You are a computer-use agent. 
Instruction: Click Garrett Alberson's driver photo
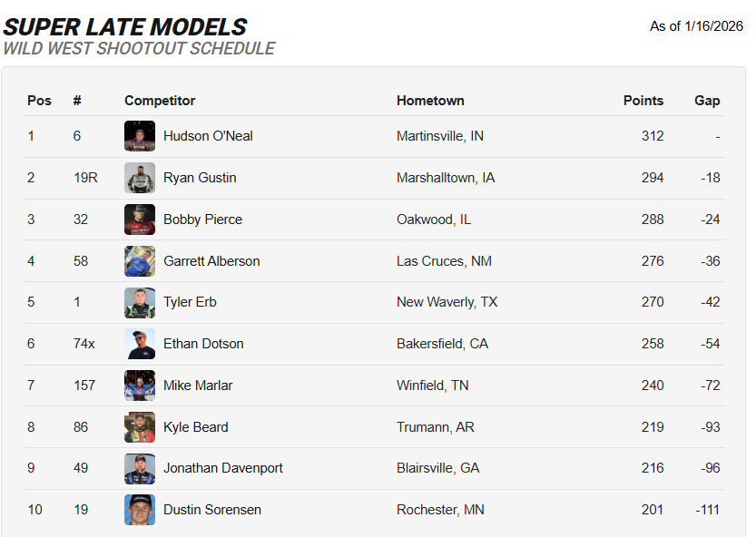point(140,261)
